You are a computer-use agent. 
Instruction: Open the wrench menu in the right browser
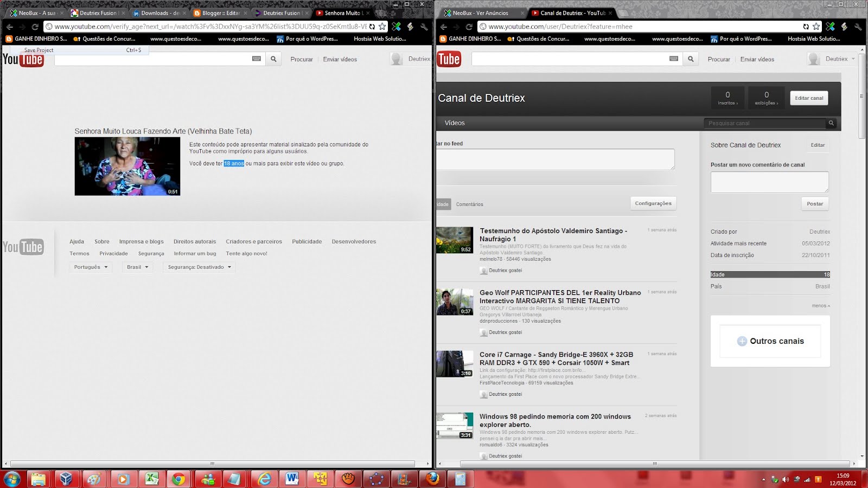click(858, 27)
